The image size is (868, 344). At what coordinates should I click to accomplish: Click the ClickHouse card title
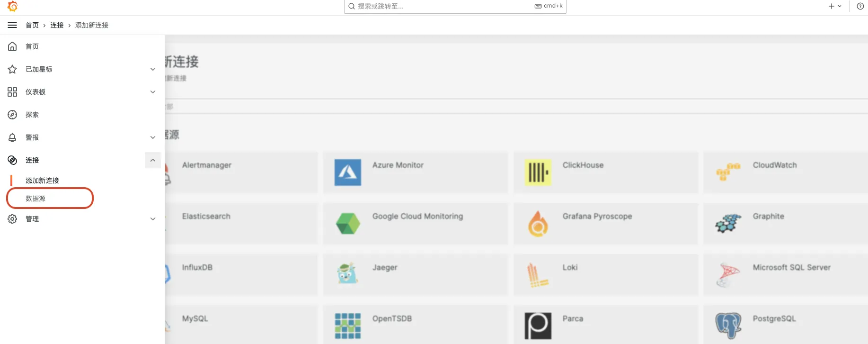pos(583,165)
